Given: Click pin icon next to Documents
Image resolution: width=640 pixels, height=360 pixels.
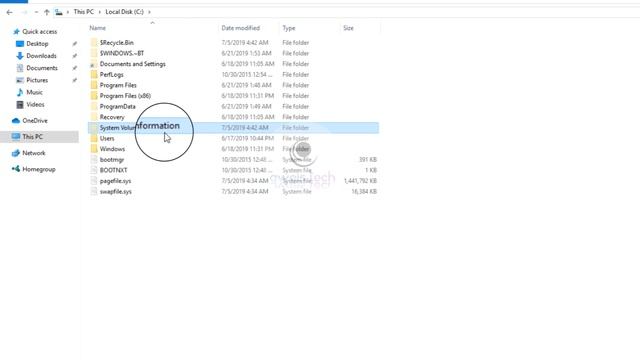Looking at the screenshot, I should tap(74, 68).
